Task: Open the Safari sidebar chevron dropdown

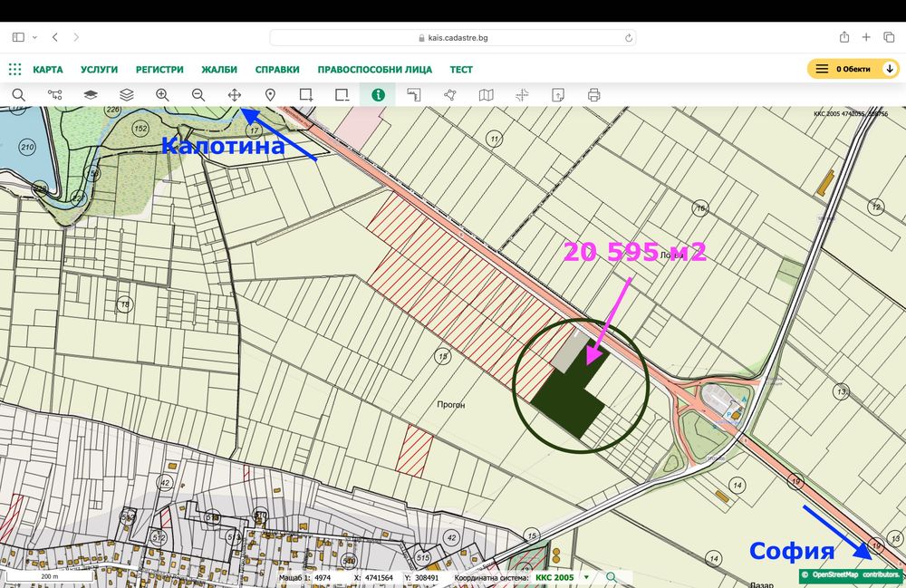Action: tap(34, 37)
